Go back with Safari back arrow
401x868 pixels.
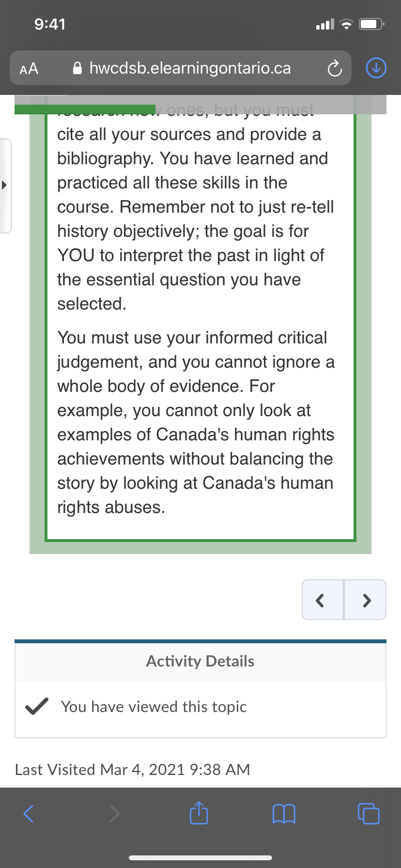(29, 813)
